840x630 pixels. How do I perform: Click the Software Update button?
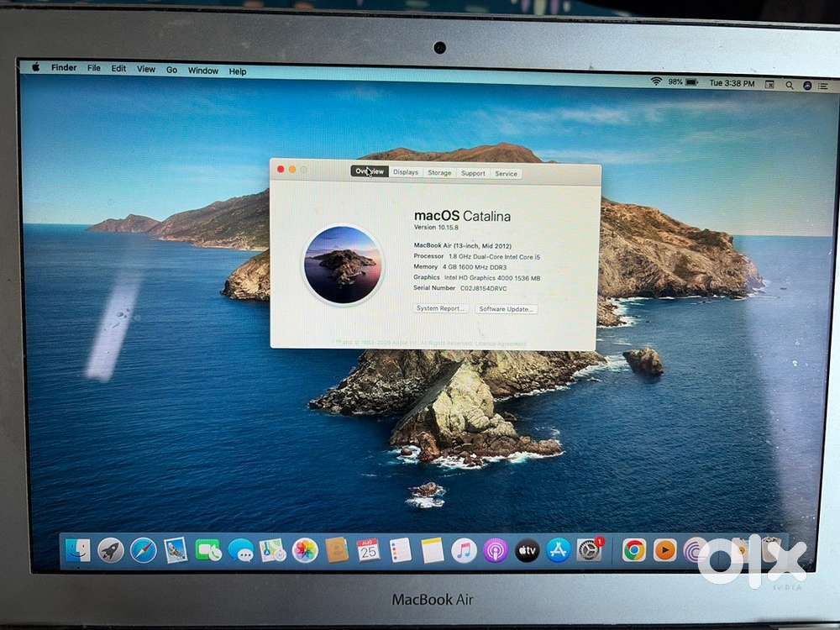pos(507,309)
